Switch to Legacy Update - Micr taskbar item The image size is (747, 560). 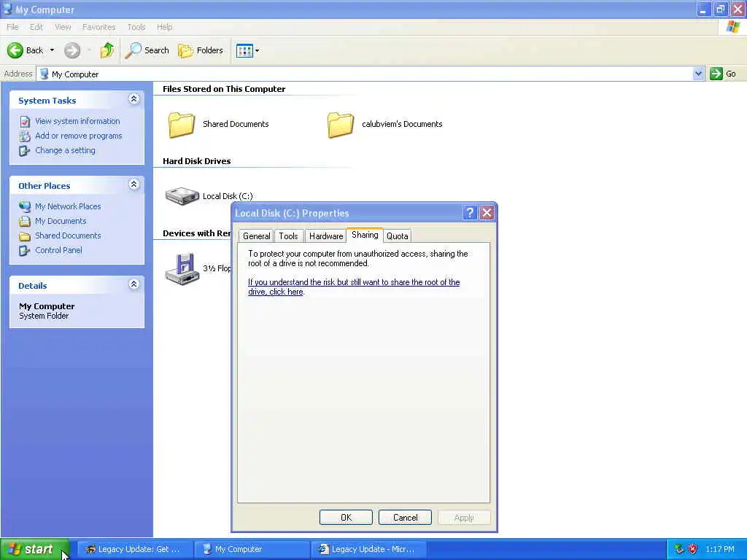368,550
